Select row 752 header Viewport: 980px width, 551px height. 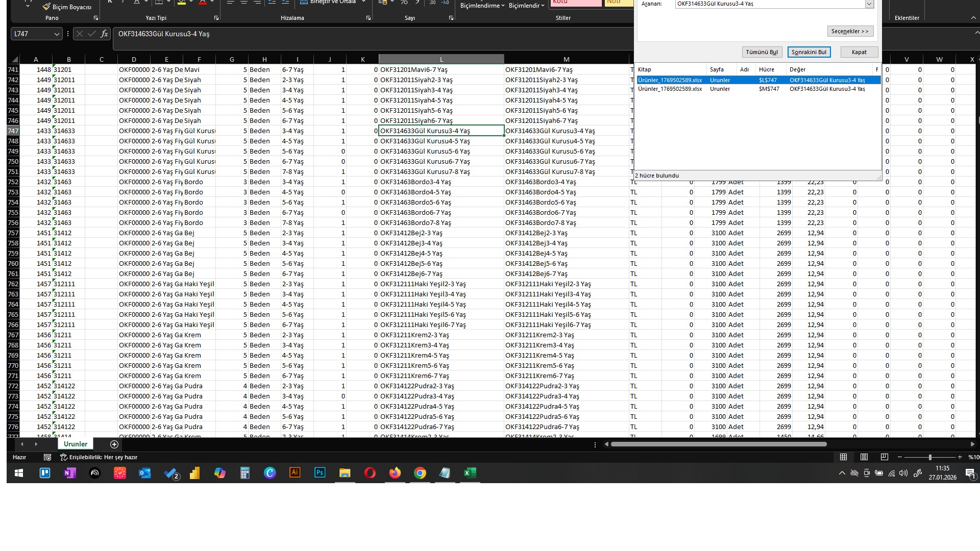click(x=13, y=182)
